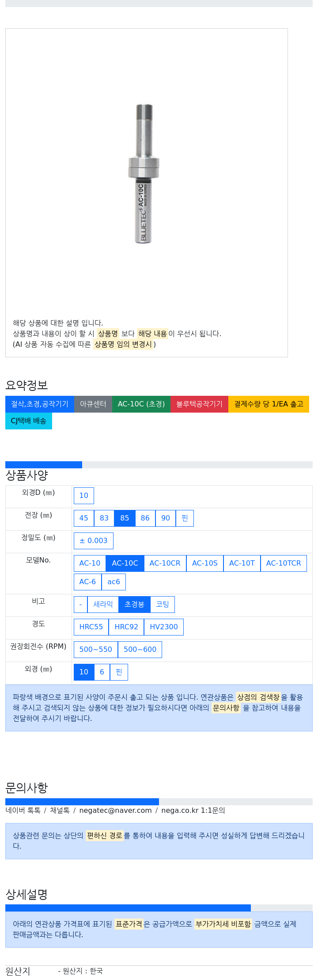This screenshot has height=980, width=318.
Task: Select the 86 length option
Action: (x=145, y=518)
